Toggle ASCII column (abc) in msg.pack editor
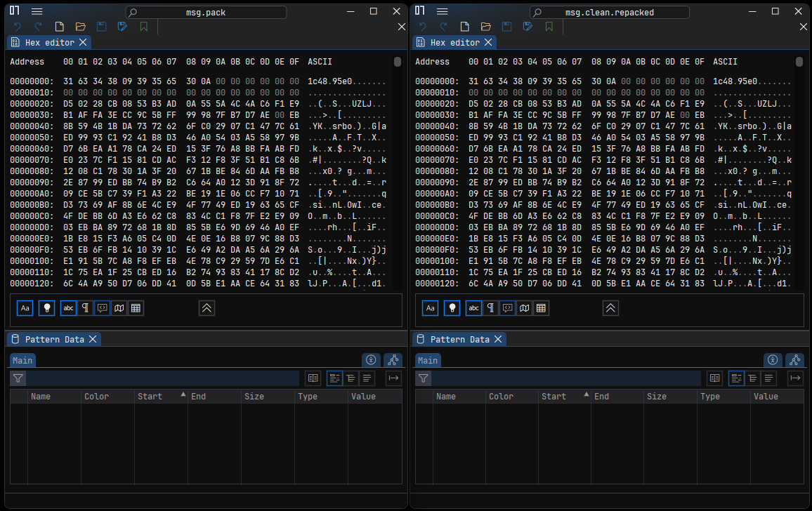Viewport: 812px width, 511px height. point(68,308)
